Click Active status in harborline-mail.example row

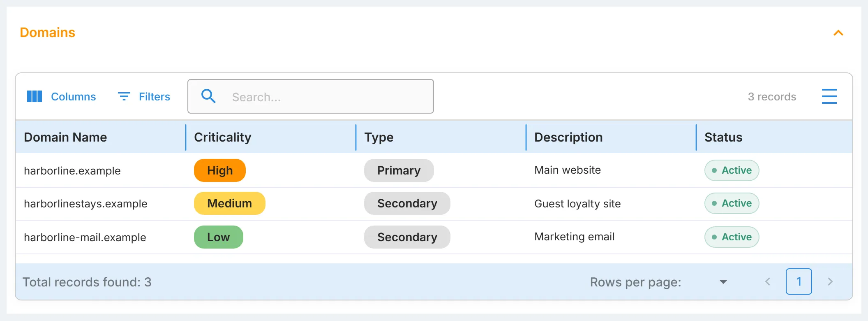tap(732, 237)
